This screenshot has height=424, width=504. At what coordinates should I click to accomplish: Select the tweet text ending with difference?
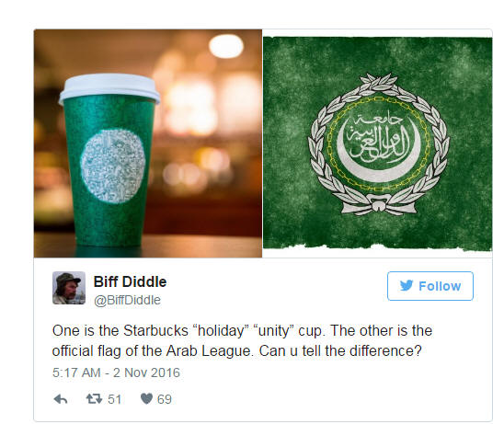pyautogui.click(x=242, y=340)
